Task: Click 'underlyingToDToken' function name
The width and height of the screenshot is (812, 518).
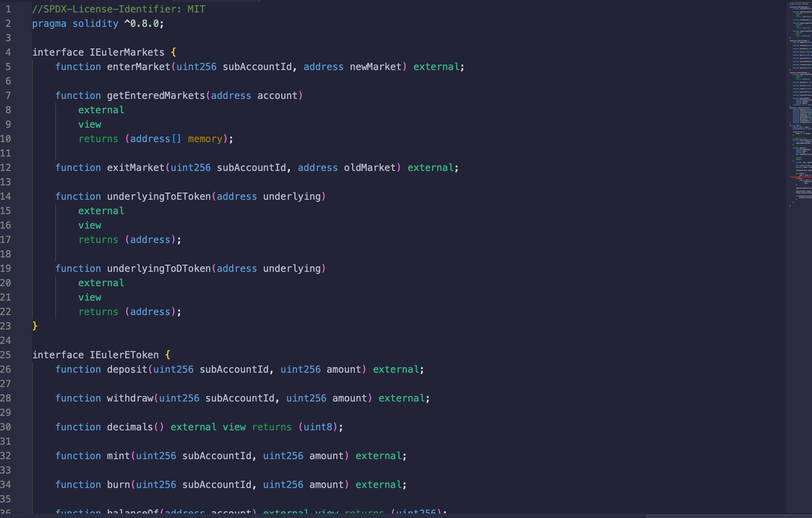Action: coord(159,268)
